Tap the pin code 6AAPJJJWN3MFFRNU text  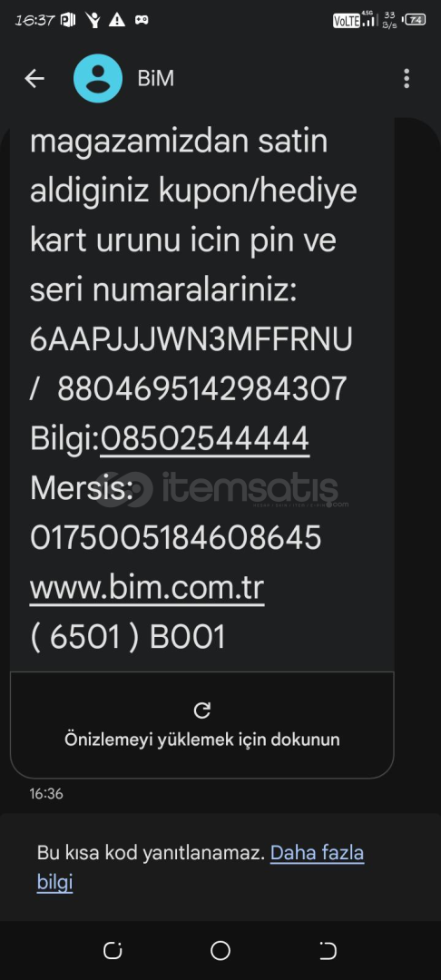tap(191, 339)
